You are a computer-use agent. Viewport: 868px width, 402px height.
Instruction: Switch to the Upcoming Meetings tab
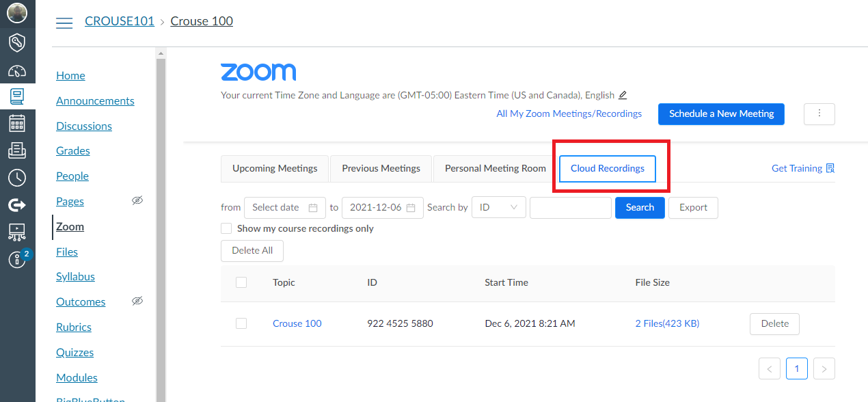275,168
